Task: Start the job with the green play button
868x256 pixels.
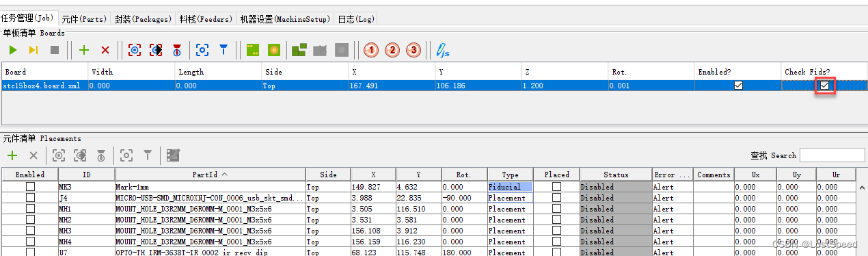Action: [x=13, y=50]
